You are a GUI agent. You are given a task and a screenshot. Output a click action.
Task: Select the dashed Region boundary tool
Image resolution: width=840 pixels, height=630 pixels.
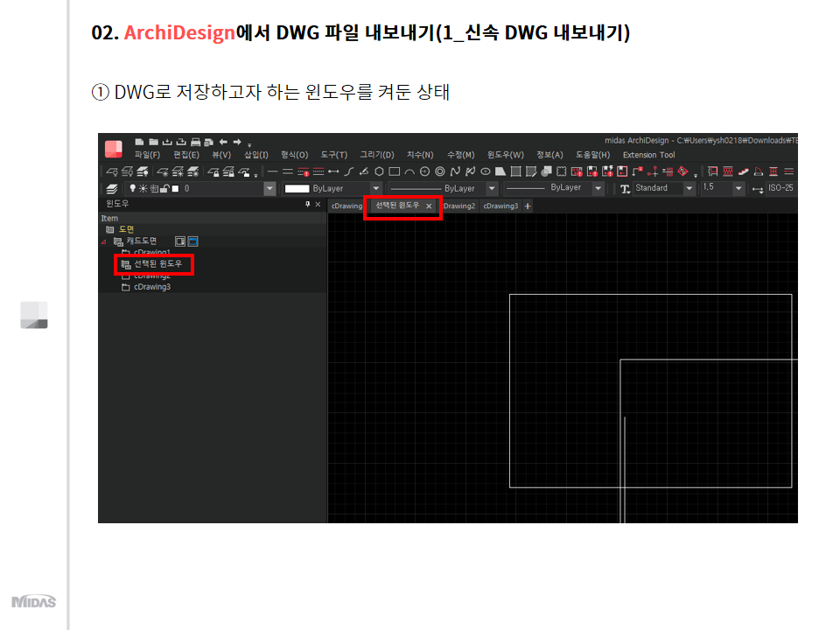point(562,172)
